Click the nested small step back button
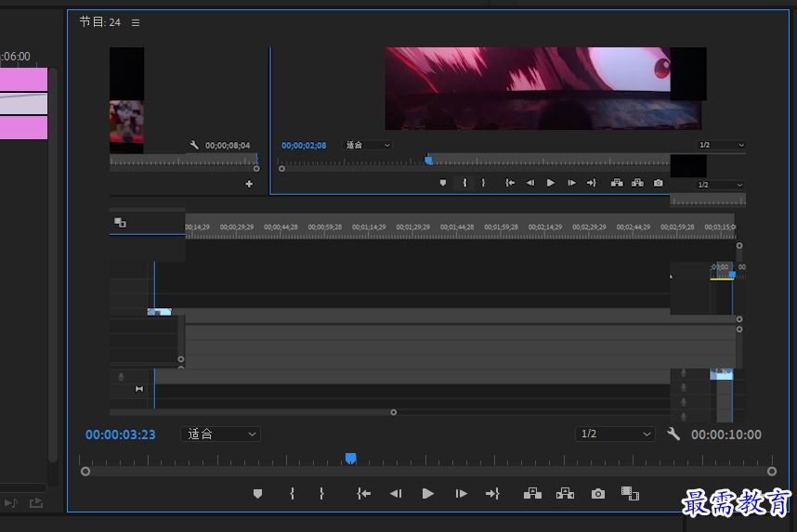 (x=530, y=183)
